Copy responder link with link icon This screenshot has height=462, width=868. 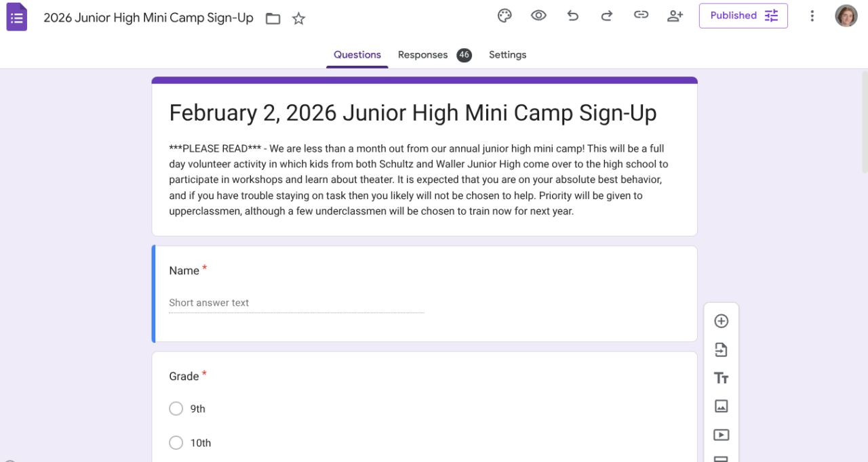pyautogui.click(x=641, y=16)
